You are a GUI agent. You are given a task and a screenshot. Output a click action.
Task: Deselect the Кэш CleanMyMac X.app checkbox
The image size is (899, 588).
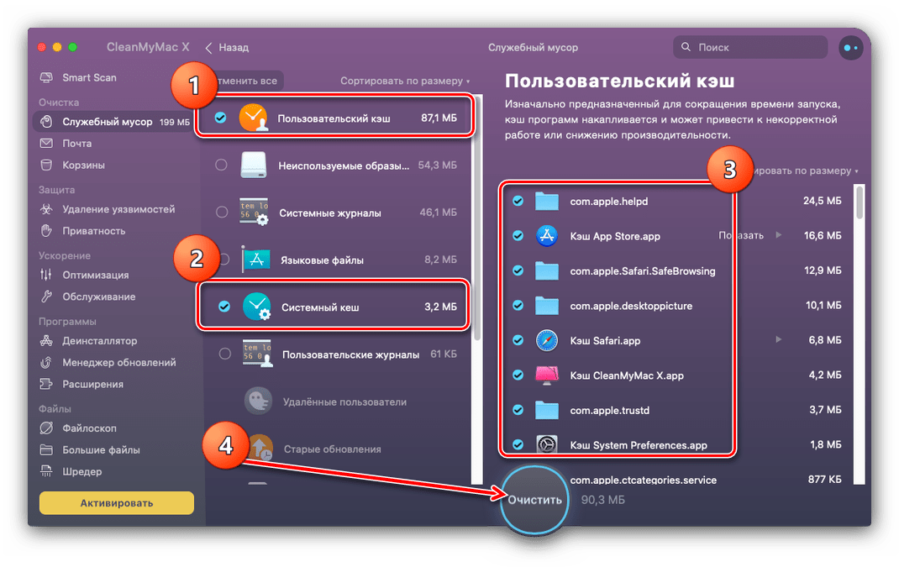(518, 375)
